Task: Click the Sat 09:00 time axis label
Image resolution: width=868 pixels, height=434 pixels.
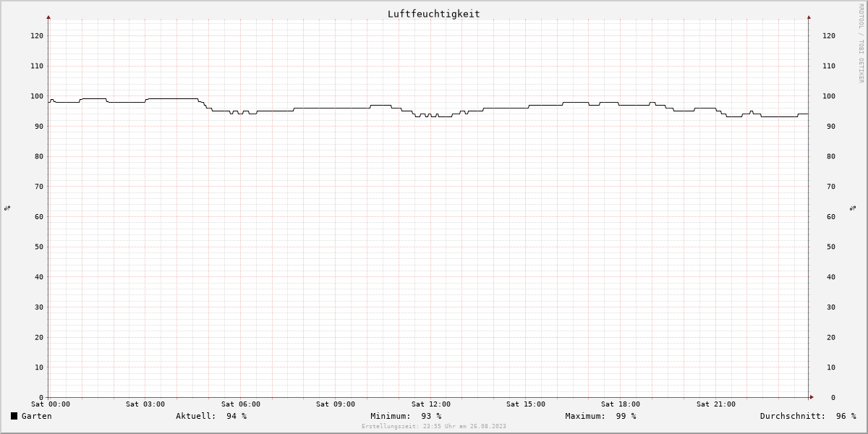Action: point(336,404)
